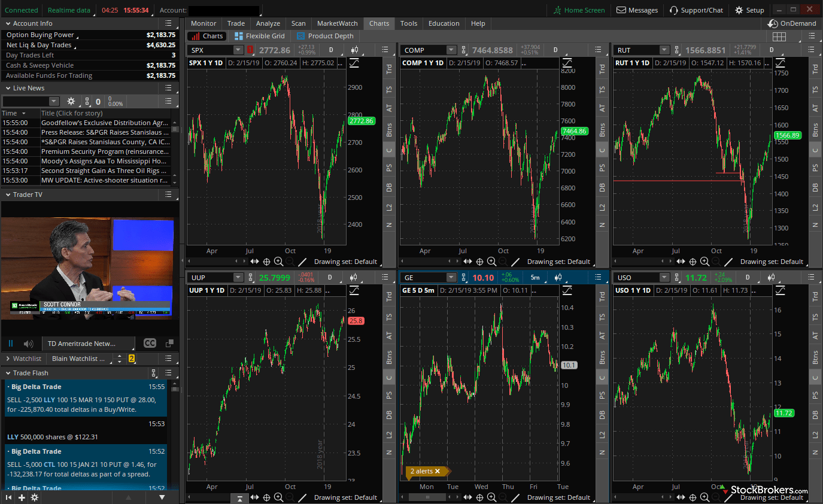Switch to the Trade tab
The image size is (823, 504).
236,23
